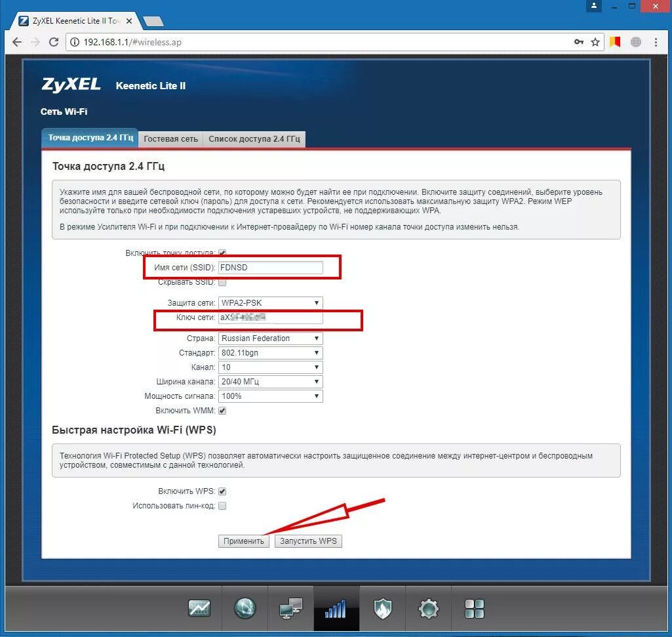672x637 pixels.
Task: Click the Chrome user profile icon
Action: tap(593, 6)
